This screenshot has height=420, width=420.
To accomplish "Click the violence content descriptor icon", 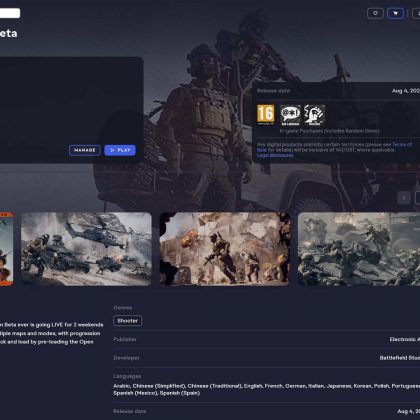I will point(314,115).
